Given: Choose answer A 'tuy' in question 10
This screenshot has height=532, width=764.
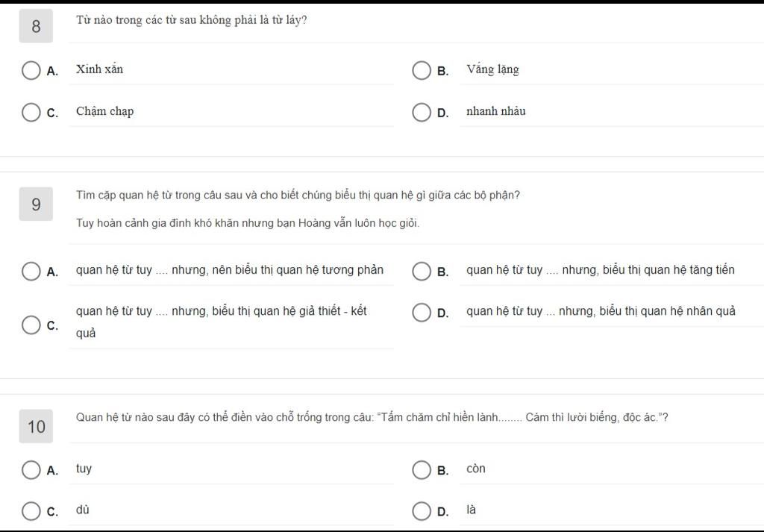Looking at the screenshot, I should click(x=31, y=470).
